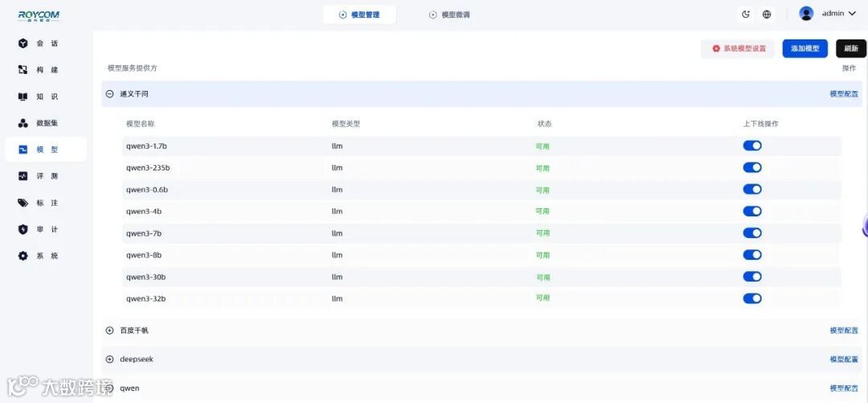
Task: Click the 模型 sidebar icon
Action: (23, 150)
